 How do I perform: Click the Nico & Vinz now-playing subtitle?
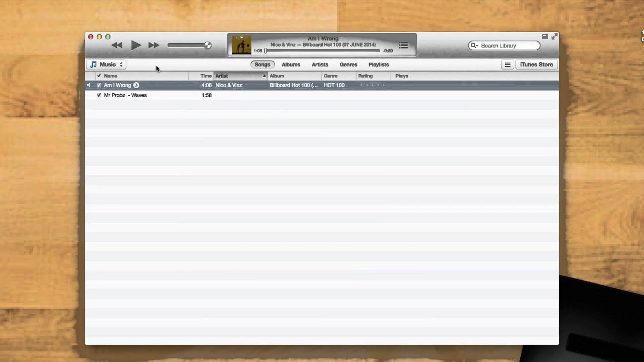click(323, 45)
